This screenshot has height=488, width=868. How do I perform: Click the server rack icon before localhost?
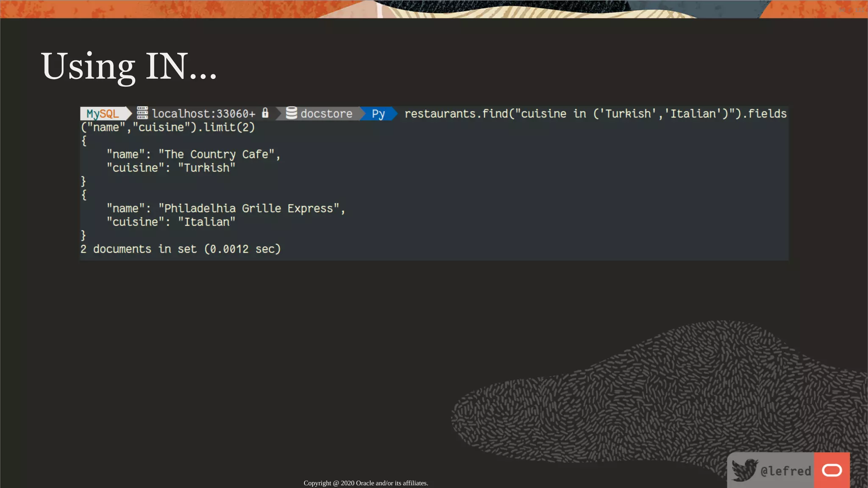point(142,113)
